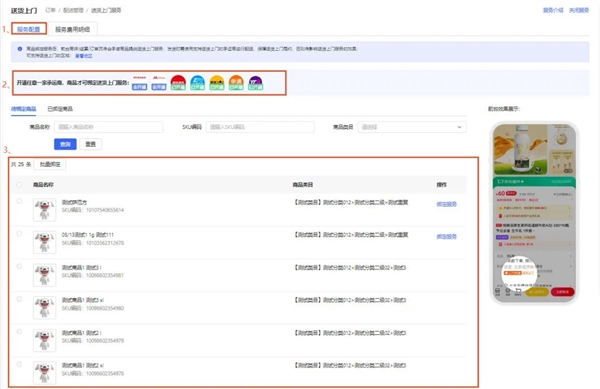Click the purple circular carrier logo
This screenshot has width=600, height=389.
255,82
